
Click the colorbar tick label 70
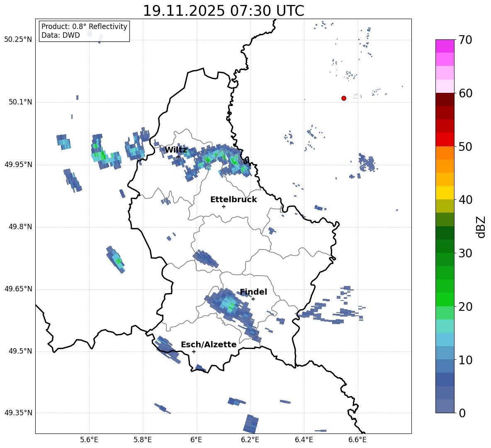tap(465, 40)
